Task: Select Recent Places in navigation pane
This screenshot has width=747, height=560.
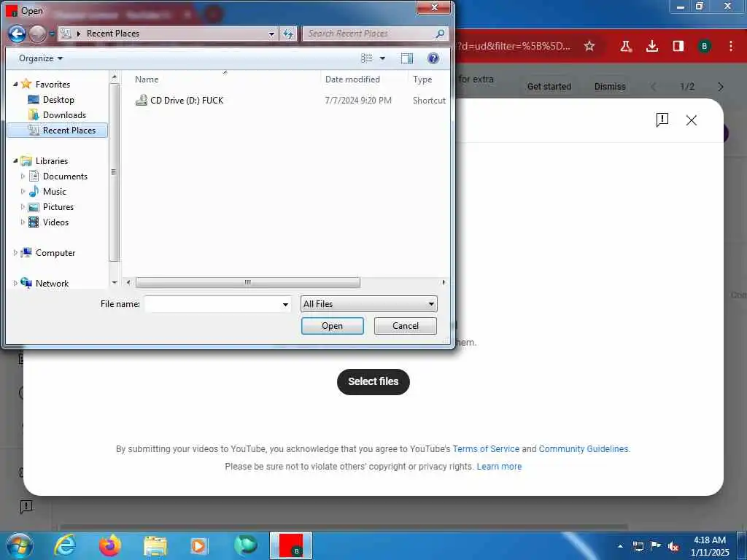Action: click(x=58, y=130)
